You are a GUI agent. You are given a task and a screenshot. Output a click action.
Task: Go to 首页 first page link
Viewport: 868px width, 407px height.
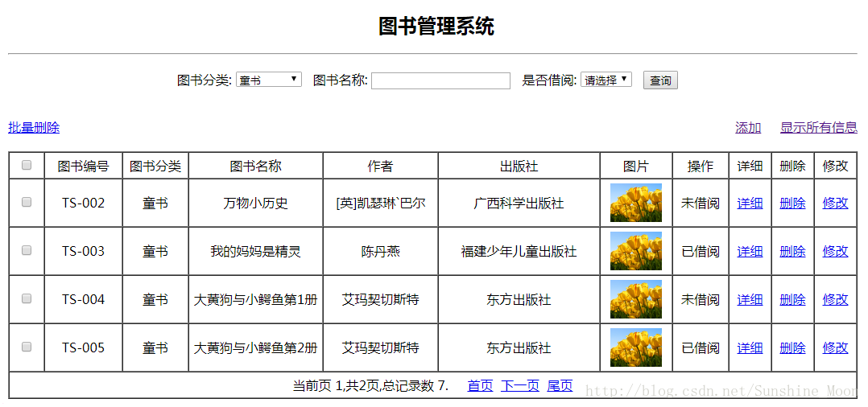481,385
